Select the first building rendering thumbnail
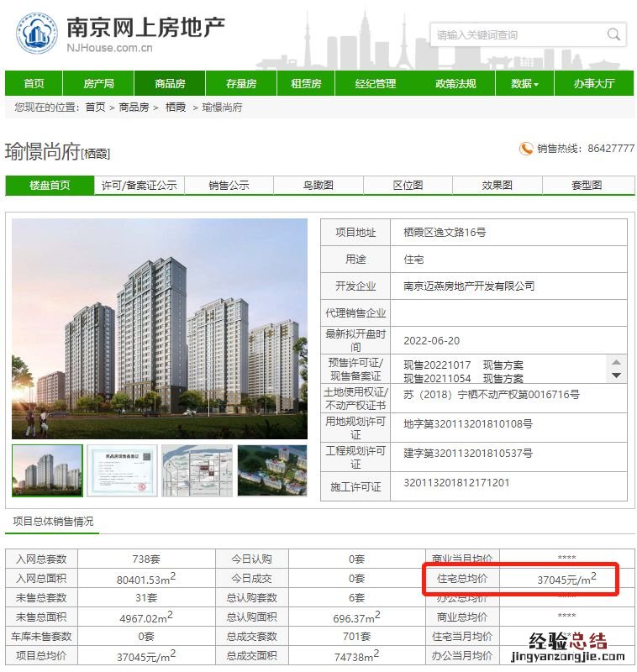This screenshot has height=672, width=637. coord(47,470)
